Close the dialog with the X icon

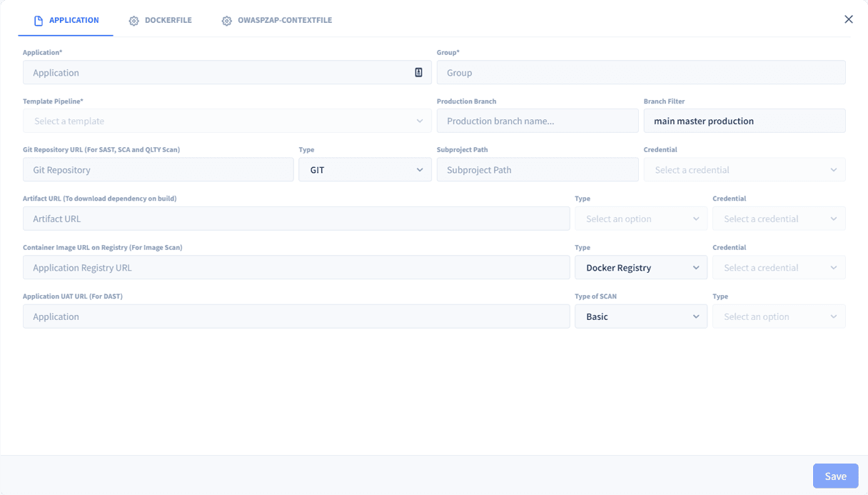pos(848,19)
